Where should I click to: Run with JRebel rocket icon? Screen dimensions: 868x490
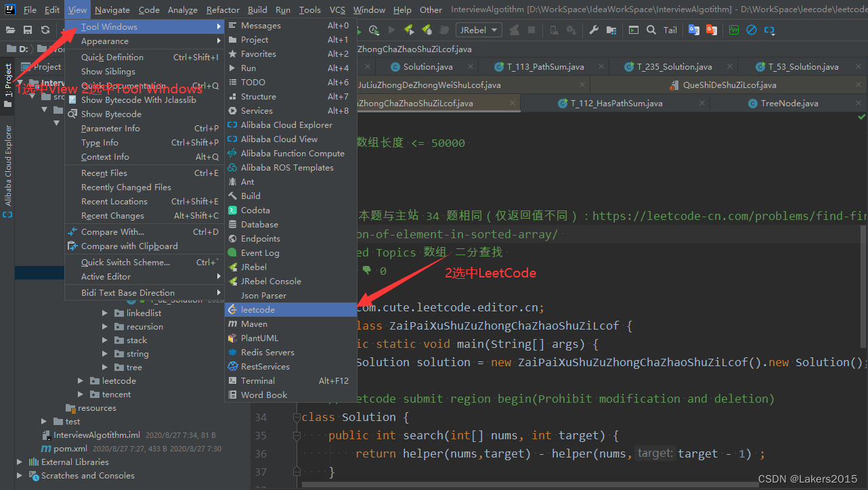coord(409,30)
